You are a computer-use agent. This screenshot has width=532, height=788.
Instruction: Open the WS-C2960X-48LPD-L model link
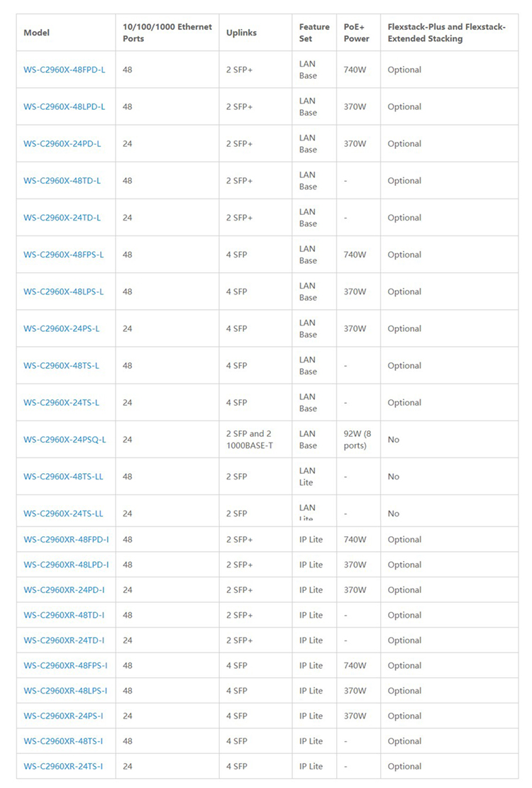pos(65,107)
